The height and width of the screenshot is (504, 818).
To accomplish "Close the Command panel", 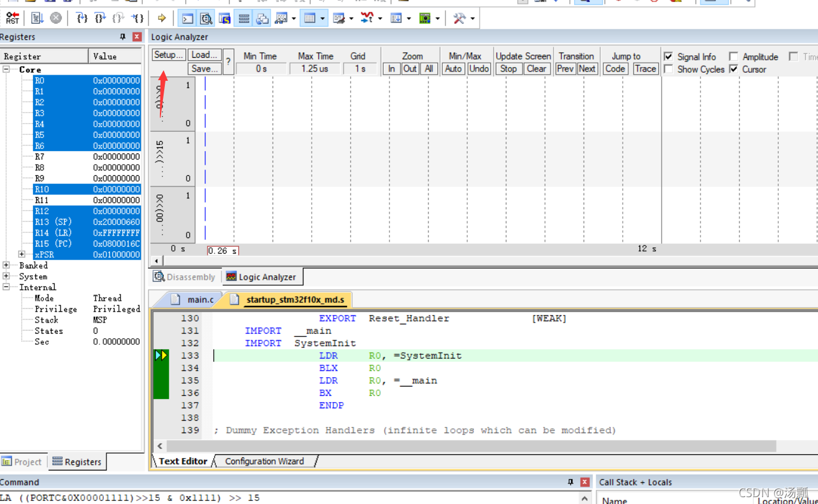I will pyautogui.click(x=585, y=482).
